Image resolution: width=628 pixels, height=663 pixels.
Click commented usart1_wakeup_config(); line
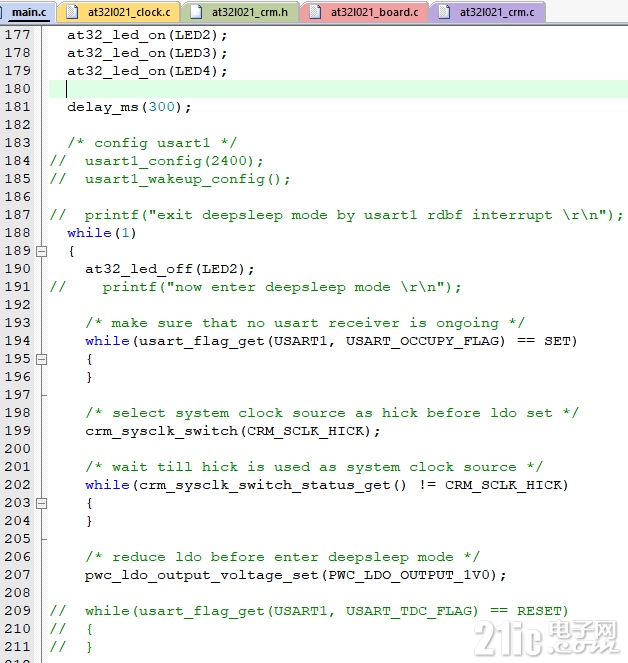[170, 179]
